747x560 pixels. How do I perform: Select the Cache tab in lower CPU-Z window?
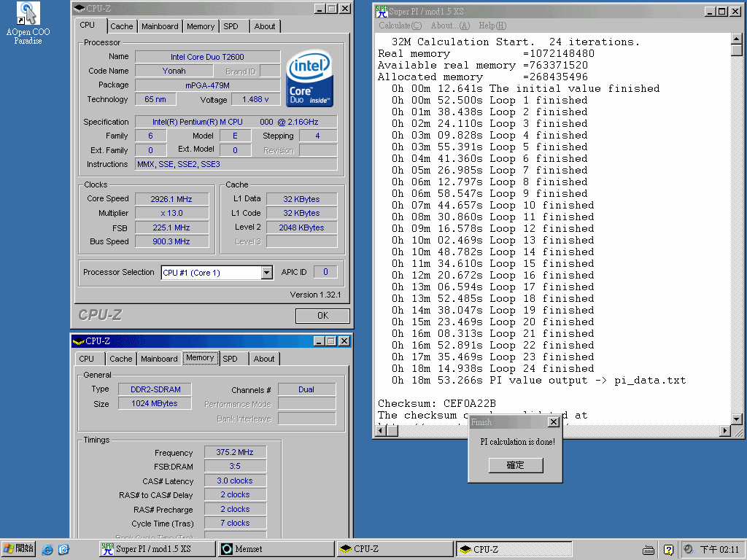[x=121, y=359]
